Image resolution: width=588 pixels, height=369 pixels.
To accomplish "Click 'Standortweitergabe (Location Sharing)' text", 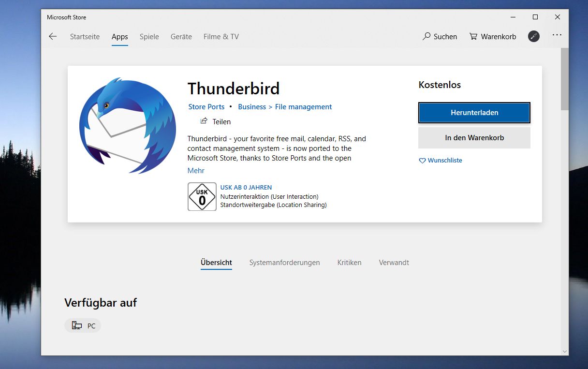I will point(273,205).
